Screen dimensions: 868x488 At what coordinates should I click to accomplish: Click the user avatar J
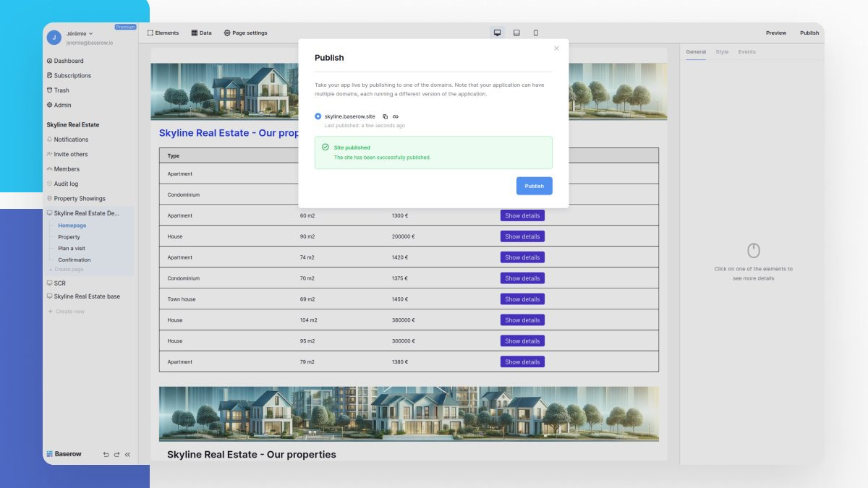click(x=54, y=38)
